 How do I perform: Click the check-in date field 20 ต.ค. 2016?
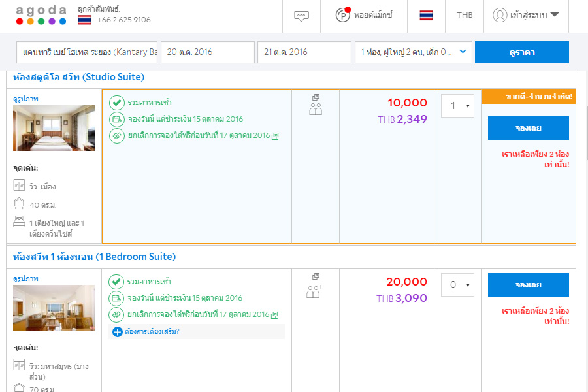click(x=207, y=52)
